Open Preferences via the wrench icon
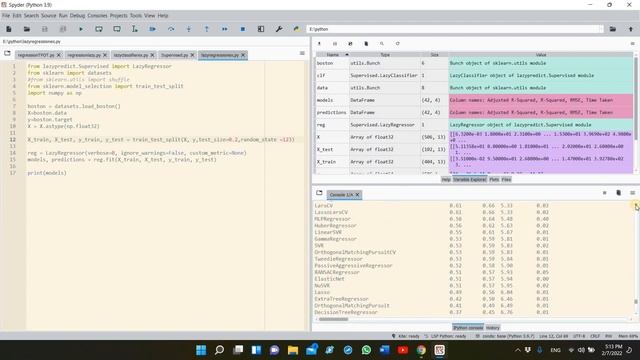 [x=279, y=29]
